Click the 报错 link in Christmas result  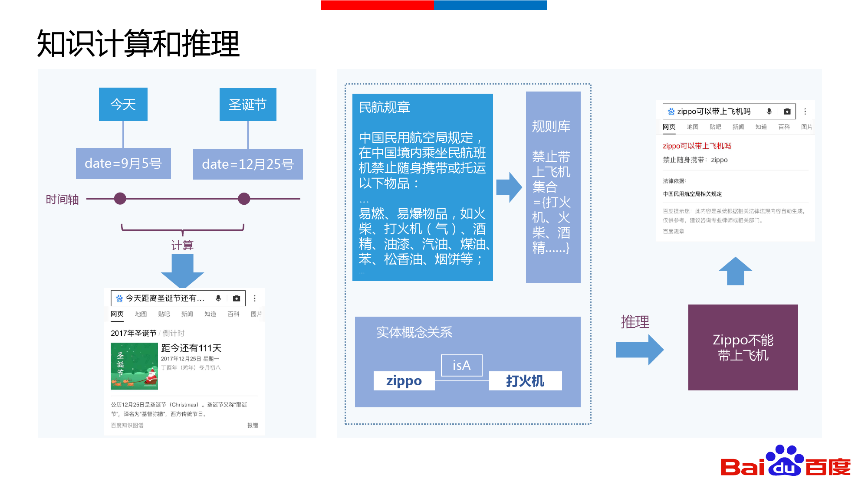[x=253, y=425]
